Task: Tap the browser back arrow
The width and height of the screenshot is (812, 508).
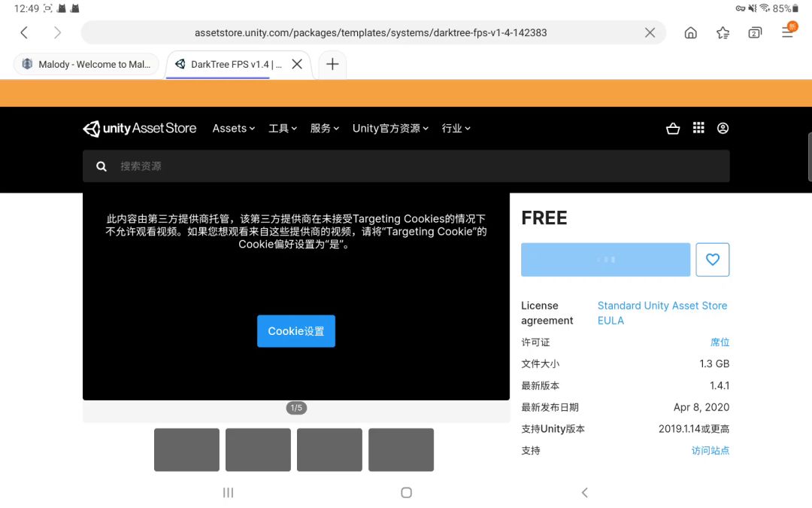Action: pos(24,32)
